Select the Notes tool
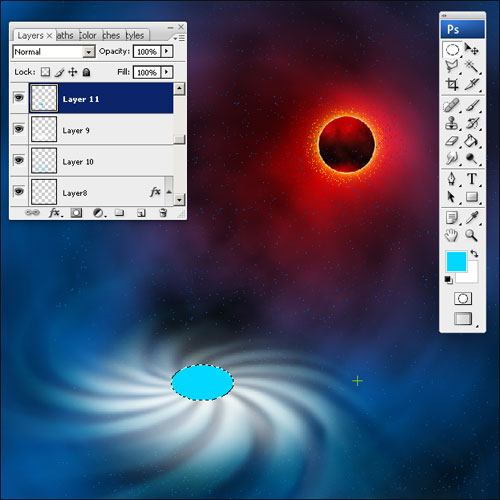The width and height of the screenshot is (500, 500). (x=452, y=218)
